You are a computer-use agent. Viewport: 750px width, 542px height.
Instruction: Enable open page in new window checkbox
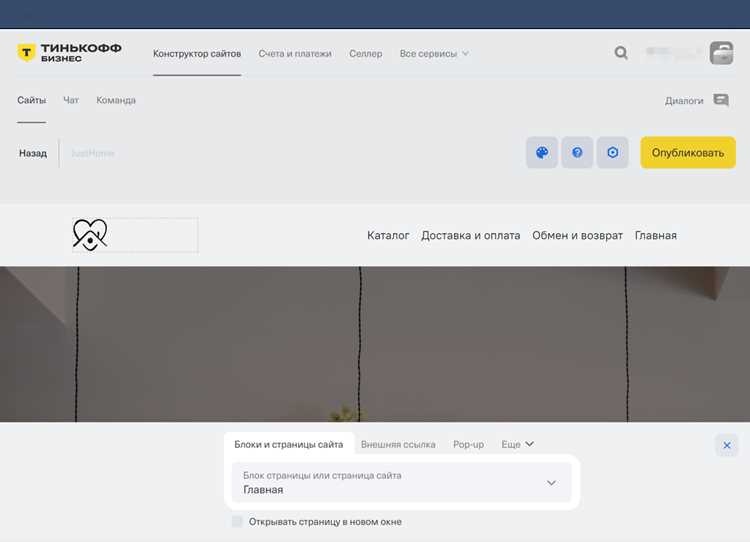click(x=237, y=521)
